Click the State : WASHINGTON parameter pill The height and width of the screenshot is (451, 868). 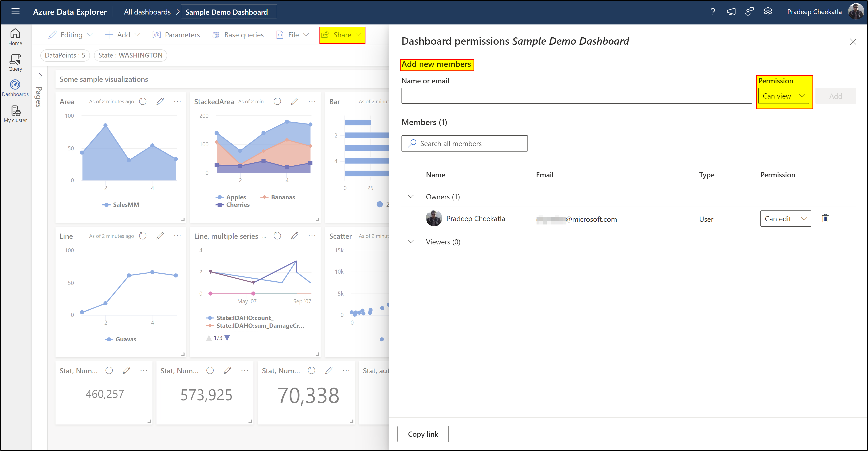[131, 55]
